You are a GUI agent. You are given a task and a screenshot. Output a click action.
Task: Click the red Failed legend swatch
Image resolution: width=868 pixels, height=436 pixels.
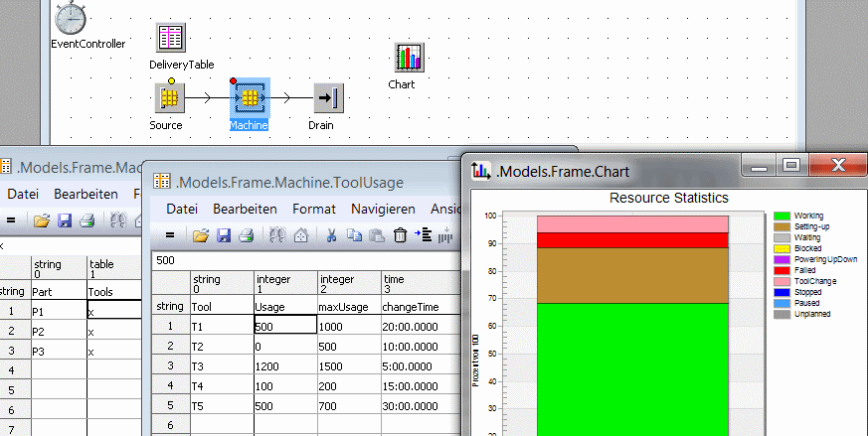coord(782,270)
